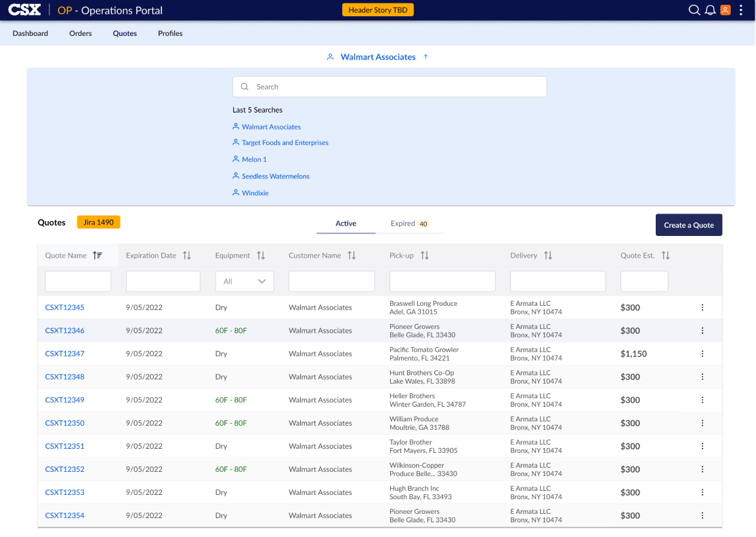Open quote CSXT12350

tap(64, 423)
